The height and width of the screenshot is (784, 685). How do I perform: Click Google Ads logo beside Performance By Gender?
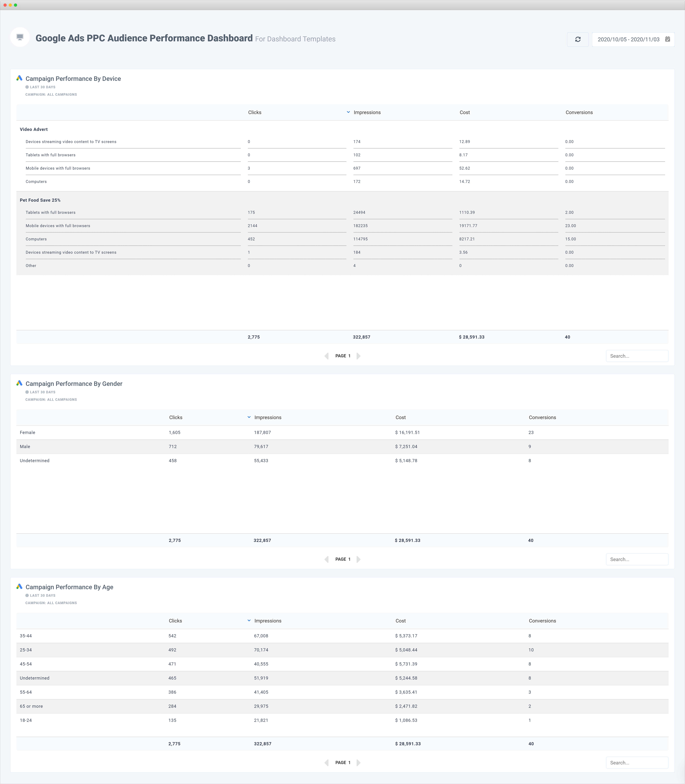coord(20,383)
